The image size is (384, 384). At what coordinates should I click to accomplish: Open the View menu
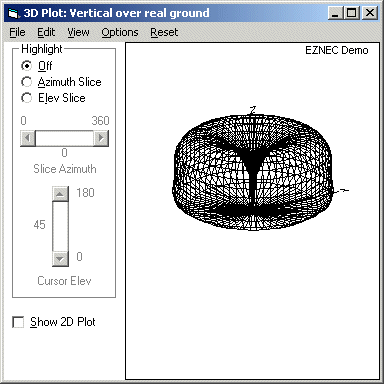[x=78, y=32]
